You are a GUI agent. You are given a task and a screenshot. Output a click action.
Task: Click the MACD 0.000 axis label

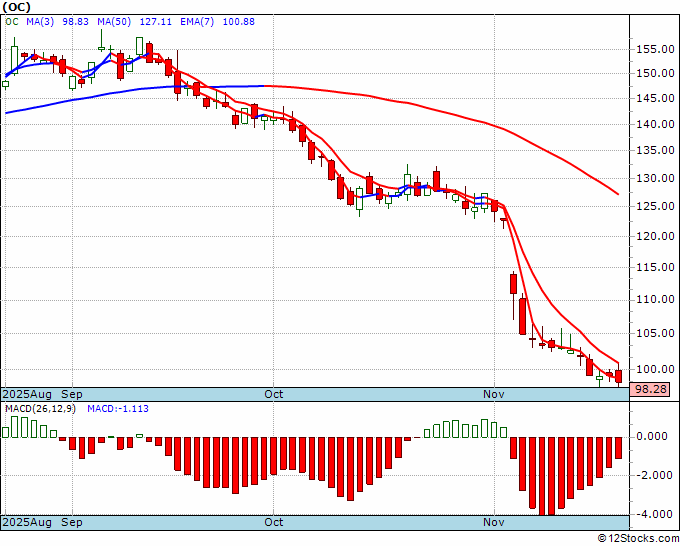(651, 436)
